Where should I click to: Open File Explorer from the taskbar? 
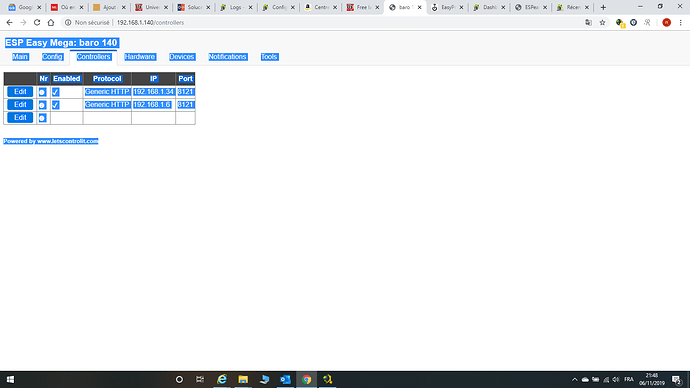[x=243, y=379]
